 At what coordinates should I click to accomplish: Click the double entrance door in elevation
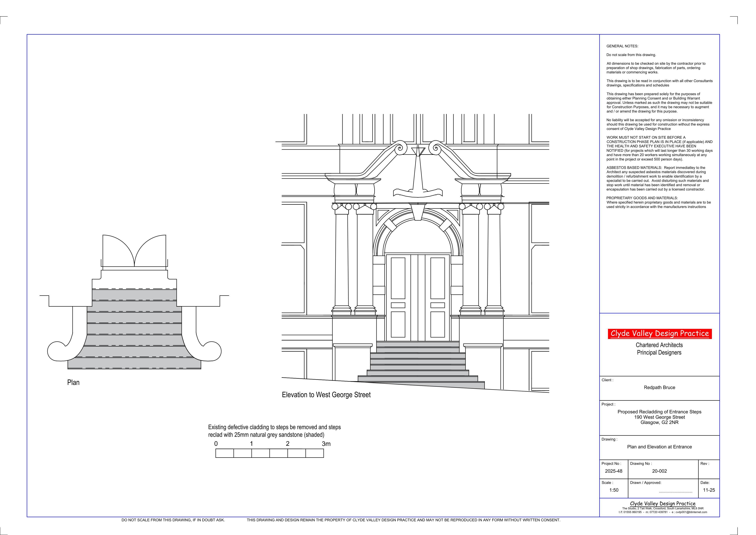tap(418, 297)
